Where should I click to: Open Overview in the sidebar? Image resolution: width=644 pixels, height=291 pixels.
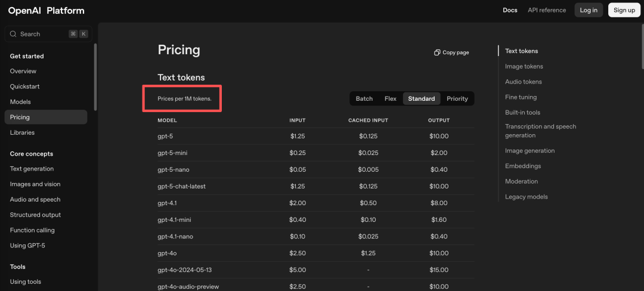23,71
